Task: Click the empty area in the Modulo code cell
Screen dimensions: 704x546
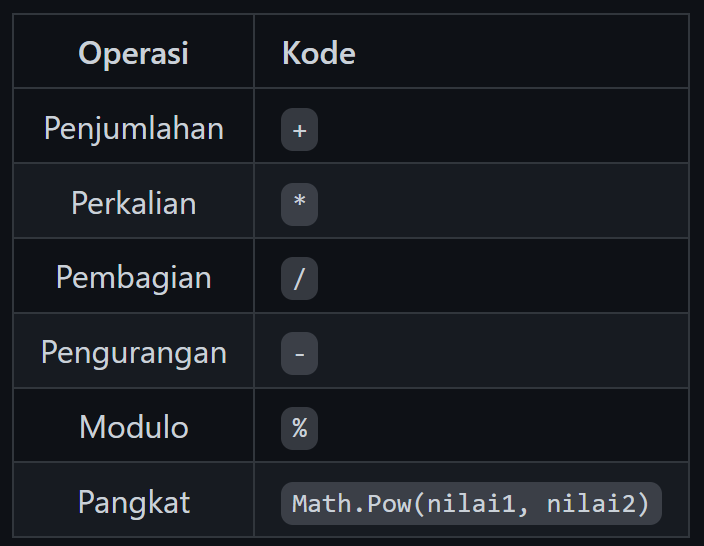Action: click(503, 425)
